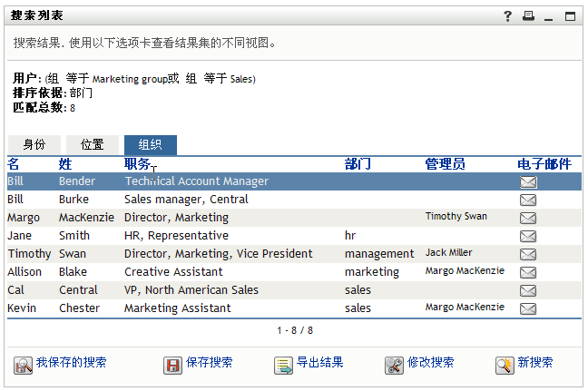588x391 pixels.
Task: Sort results by 部门 column
Action: [358, 164]
